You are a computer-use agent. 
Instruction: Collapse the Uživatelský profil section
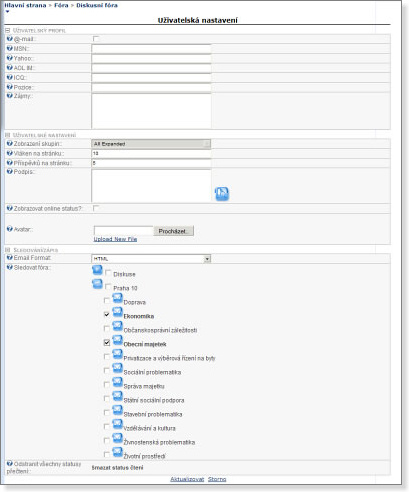(8, 30)
